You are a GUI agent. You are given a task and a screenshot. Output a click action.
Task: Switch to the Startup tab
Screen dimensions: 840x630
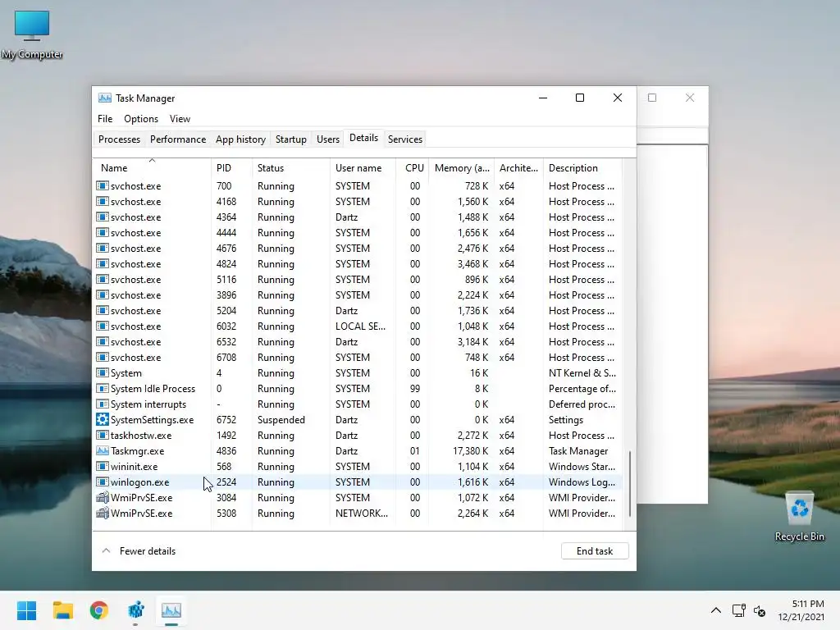(x=291, y=139)
